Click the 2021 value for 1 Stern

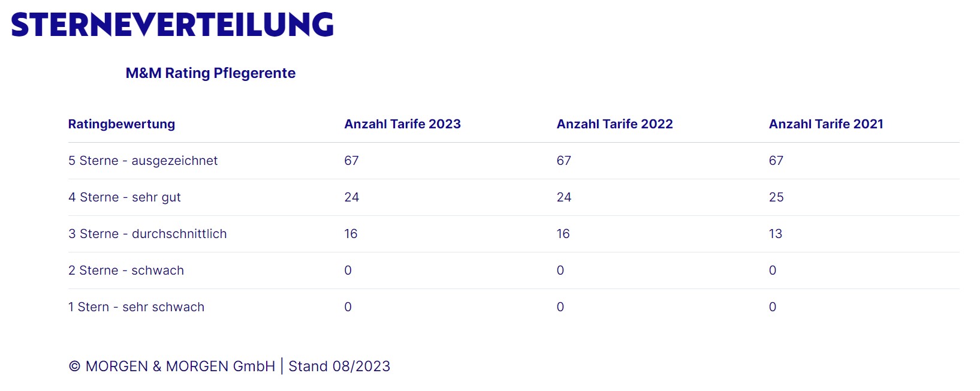point(773,307)
